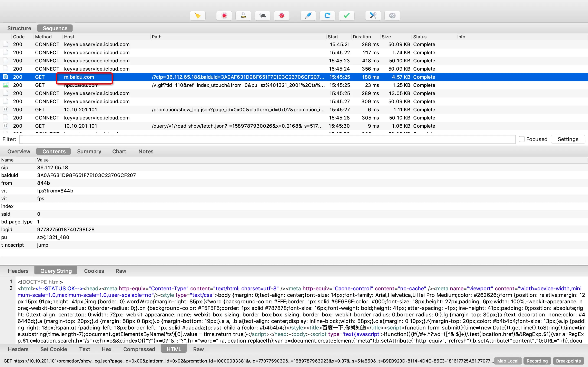Switch to the Structure view tab
The width and height of the screenshot is (588, 367).
pyautogui.click(x=19, y=28)
